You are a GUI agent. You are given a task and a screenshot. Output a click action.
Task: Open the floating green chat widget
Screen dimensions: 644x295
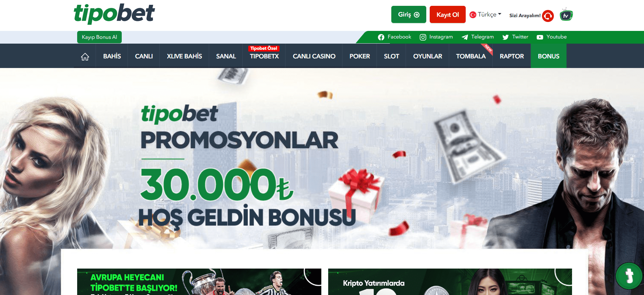click(x=629, y=276)
